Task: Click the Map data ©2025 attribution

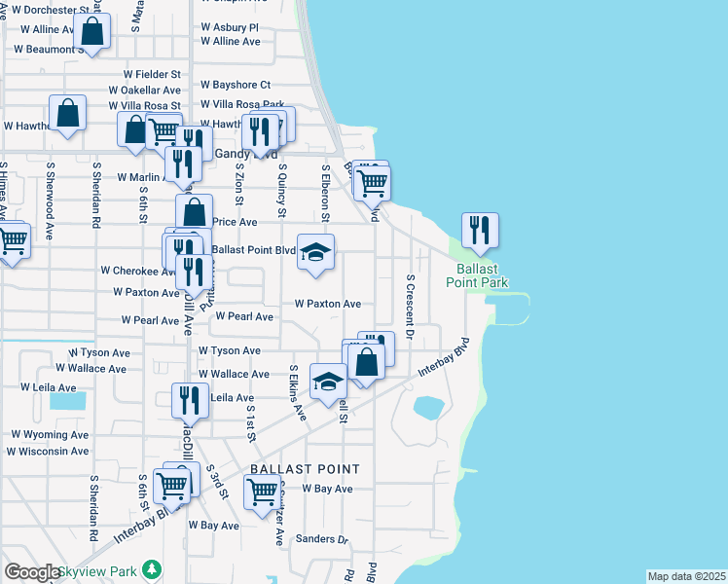Action: click(x=687, y=576)
